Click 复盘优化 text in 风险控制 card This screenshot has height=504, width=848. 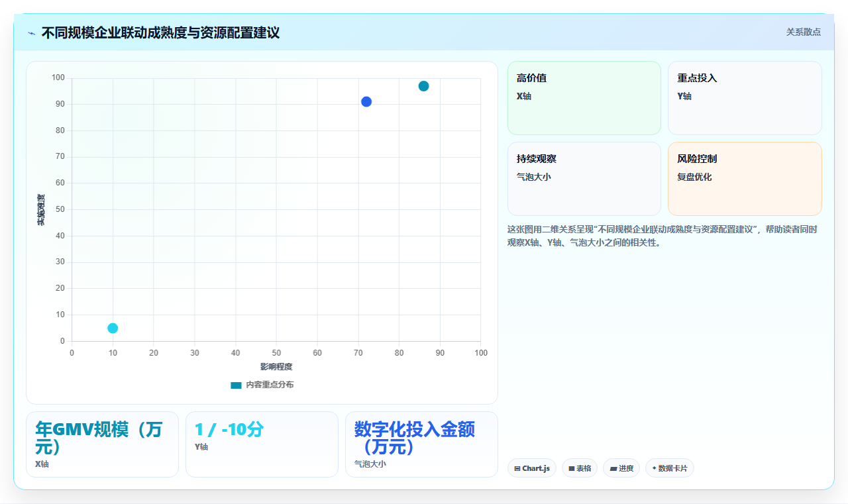tap(694, 177)
